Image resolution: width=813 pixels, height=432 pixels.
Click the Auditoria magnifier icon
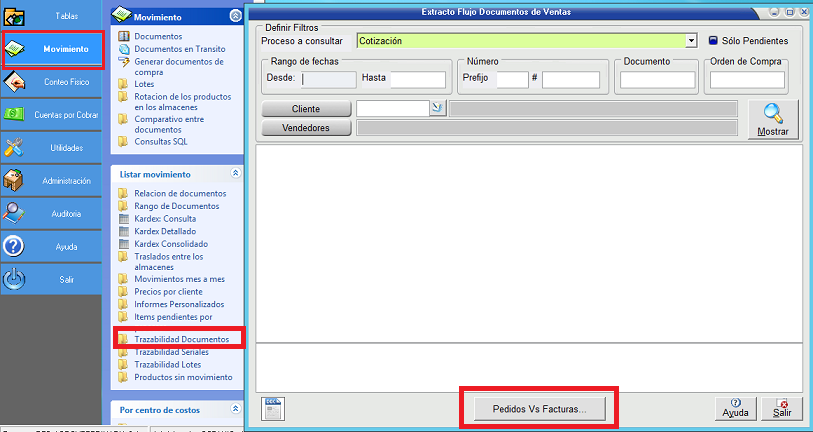[15, 214]
